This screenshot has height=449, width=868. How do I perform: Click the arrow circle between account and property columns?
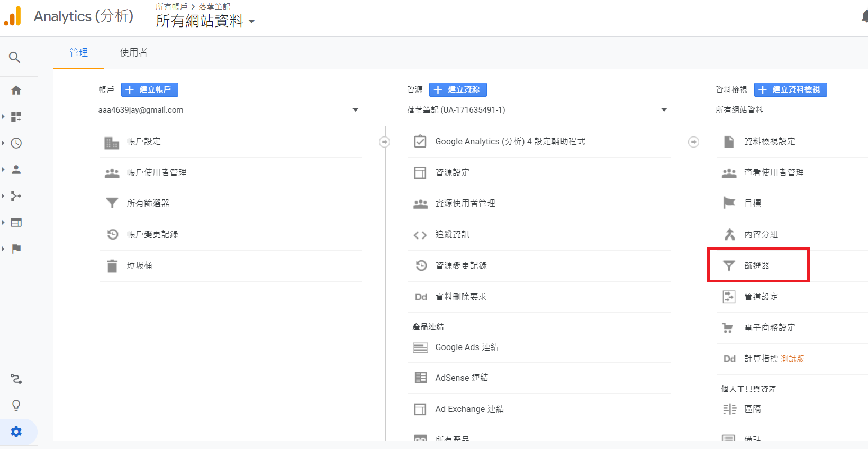(385, 142)
